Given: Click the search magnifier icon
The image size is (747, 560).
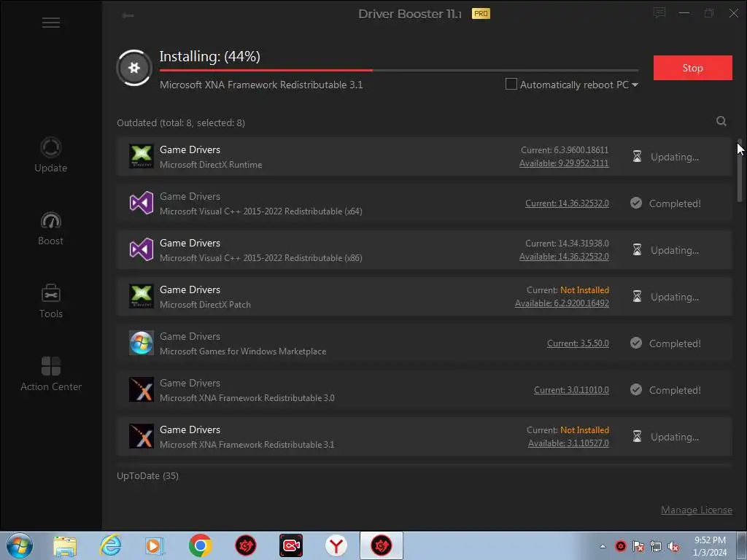Looking at the screenshot, I should pyautogui.click(x=721, y=122).
